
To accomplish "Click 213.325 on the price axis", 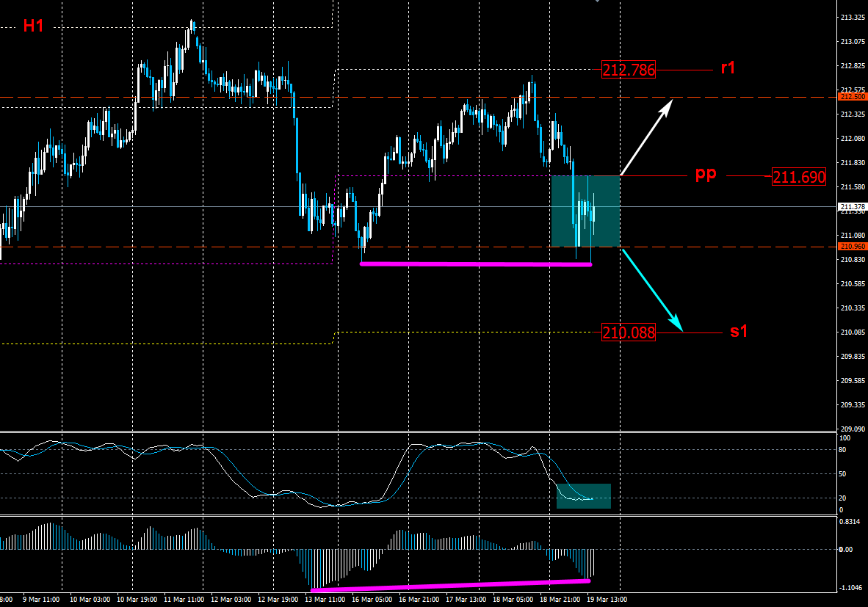I will (853, 17).
